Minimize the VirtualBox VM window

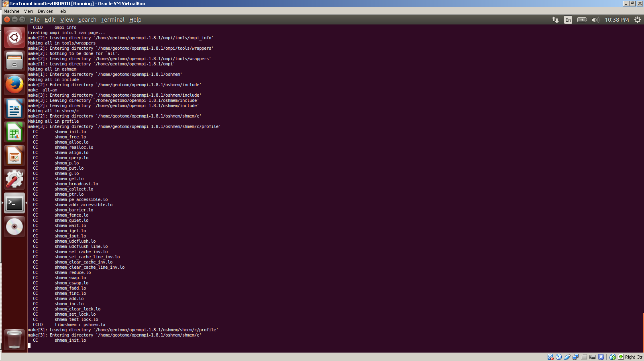click(x=626, y=4)
